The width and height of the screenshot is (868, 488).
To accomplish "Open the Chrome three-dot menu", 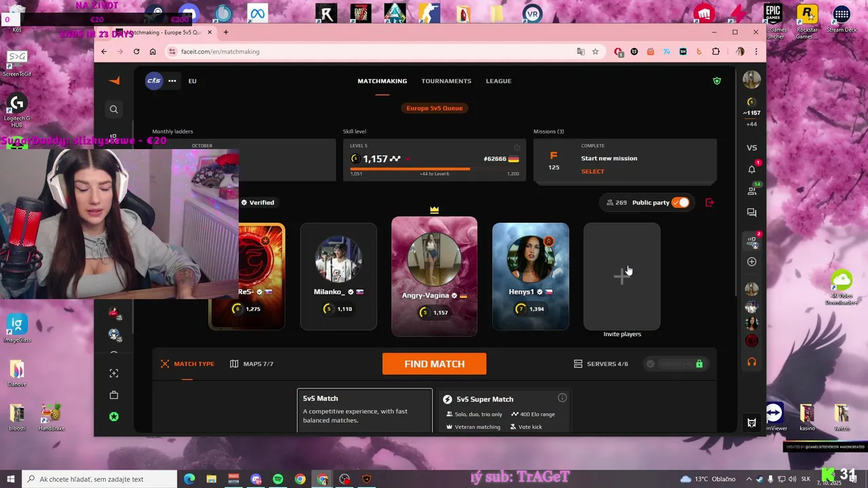I will pyautogui.click(x=756, y=52).
